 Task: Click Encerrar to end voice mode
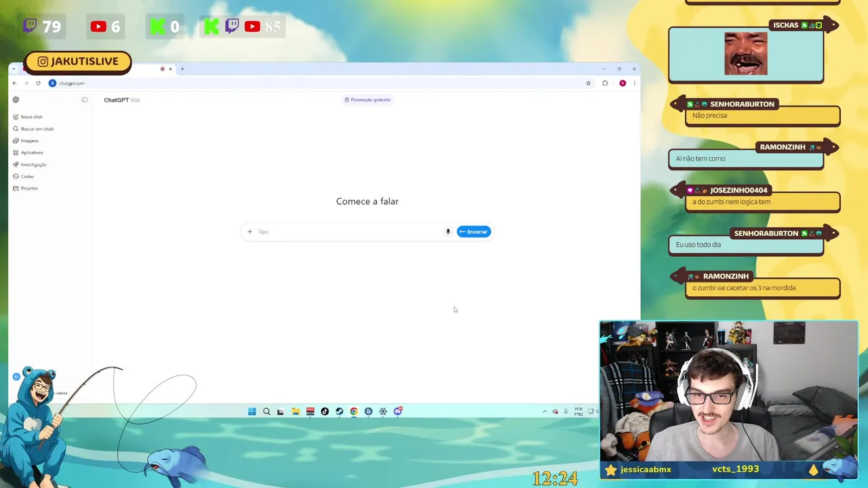(x=473, y=232)
